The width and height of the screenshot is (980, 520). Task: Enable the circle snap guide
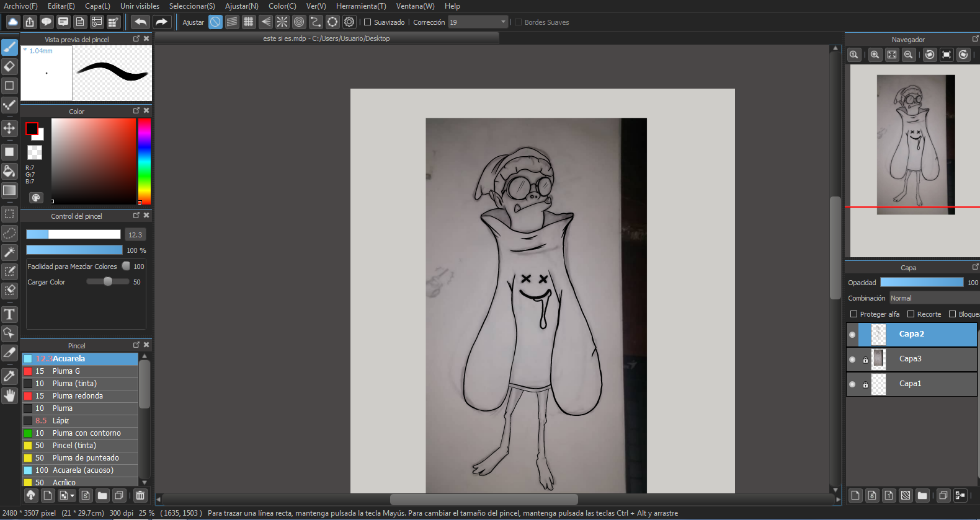pyautogui.click(x=299, y=22)
